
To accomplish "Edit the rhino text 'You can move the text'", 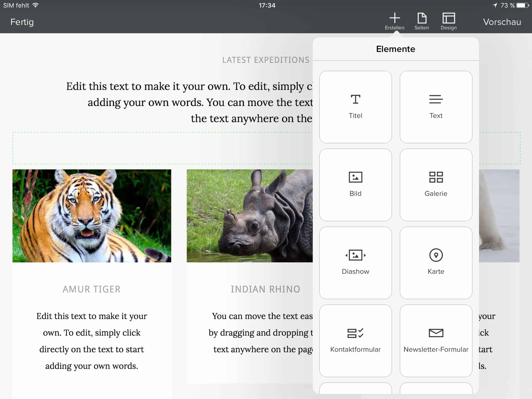I will click(x=261, y=332).
